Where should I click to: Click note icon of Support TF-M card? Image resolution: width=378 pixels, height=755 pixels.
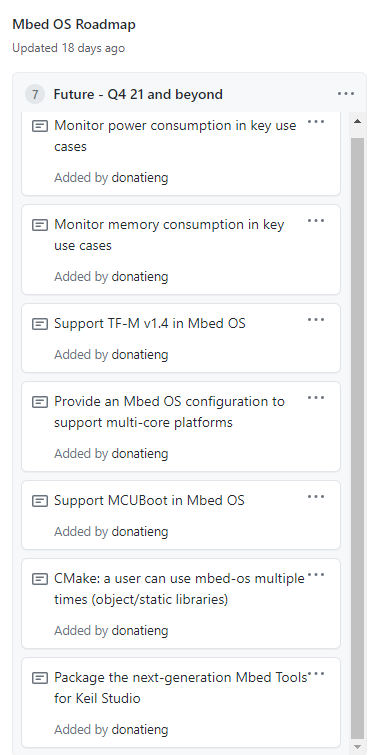tap(40, 324)
